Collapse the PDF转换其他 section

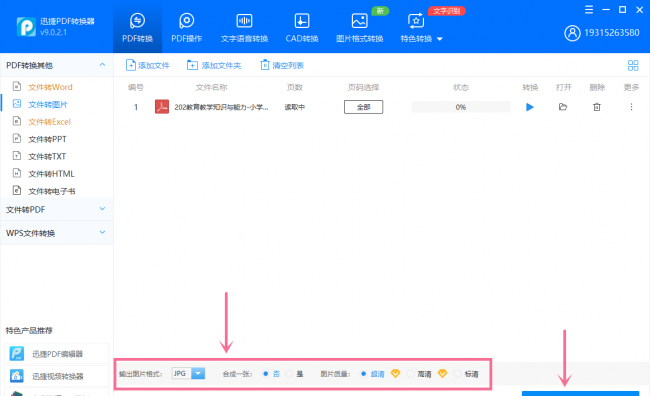[x=102, y=65]
